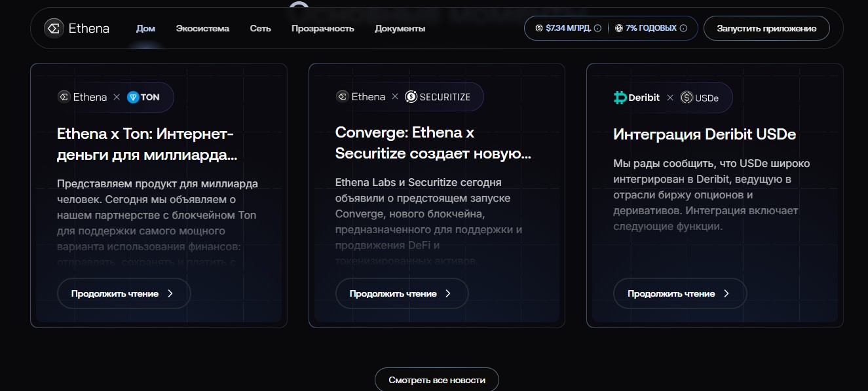The image size is (868, 391).
Task: Click Ethena icon in the Securitize card badge
Action: (342, 97)
